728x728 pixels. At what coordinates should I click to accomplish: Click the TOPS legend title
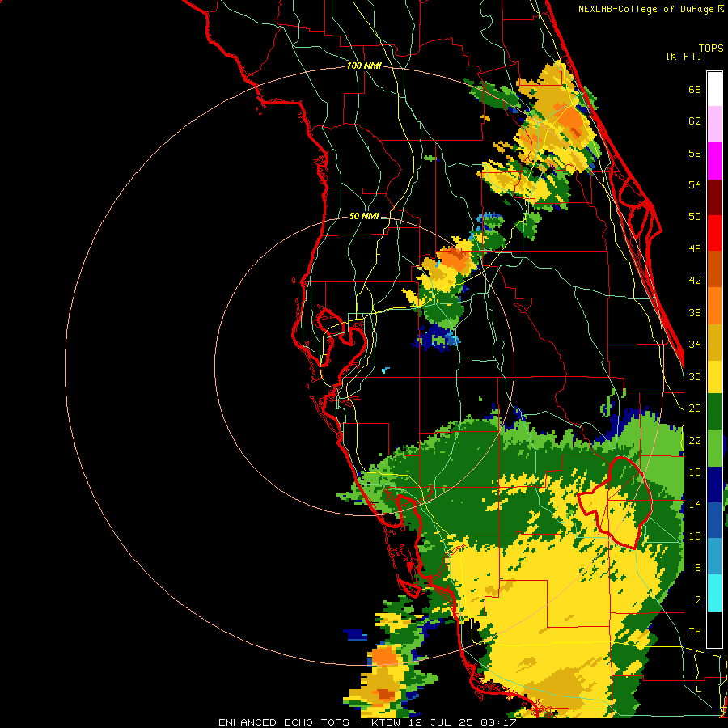pyautogui.click(x=711, y=49)
